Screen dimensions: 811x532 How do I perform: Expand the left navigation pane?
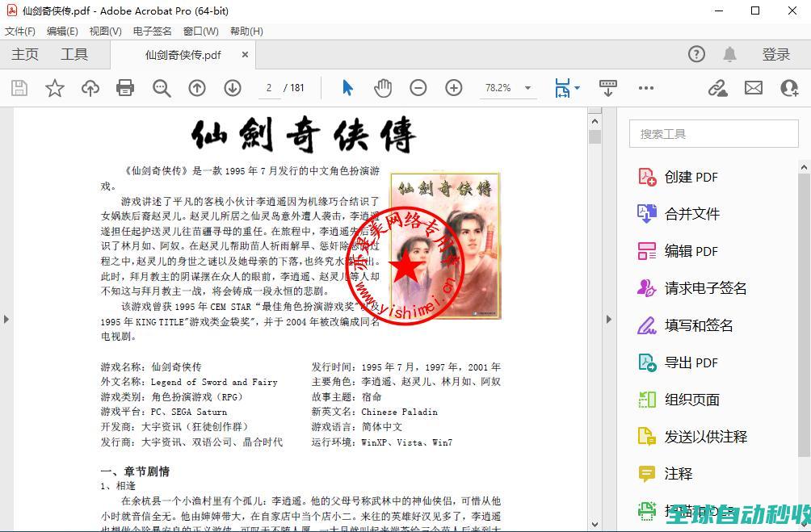(6, 319)
